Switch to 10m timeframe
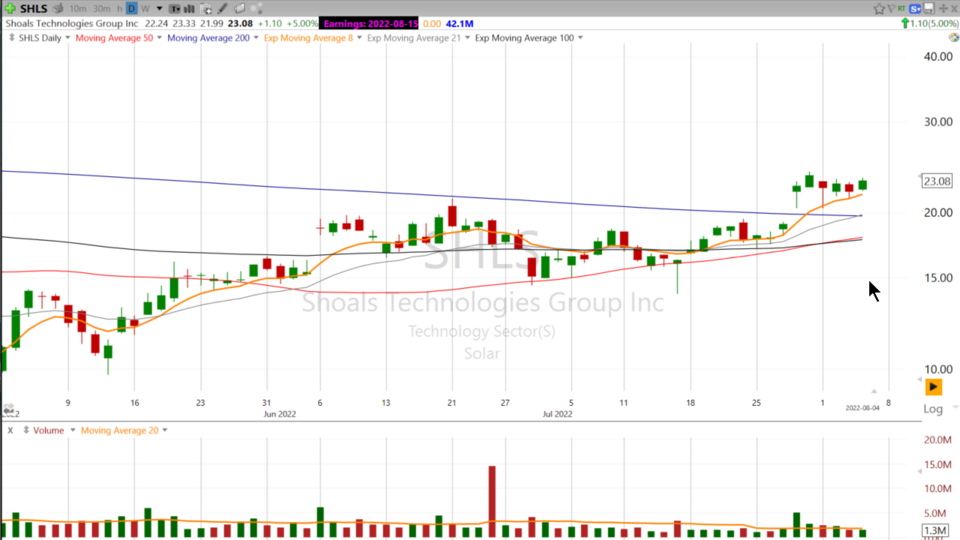960x540 pixels. (x=78, y=9)
